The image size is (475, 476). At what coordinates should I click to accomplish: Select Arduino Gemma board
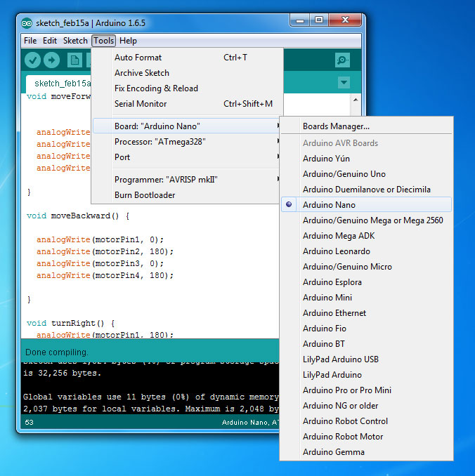366,452
